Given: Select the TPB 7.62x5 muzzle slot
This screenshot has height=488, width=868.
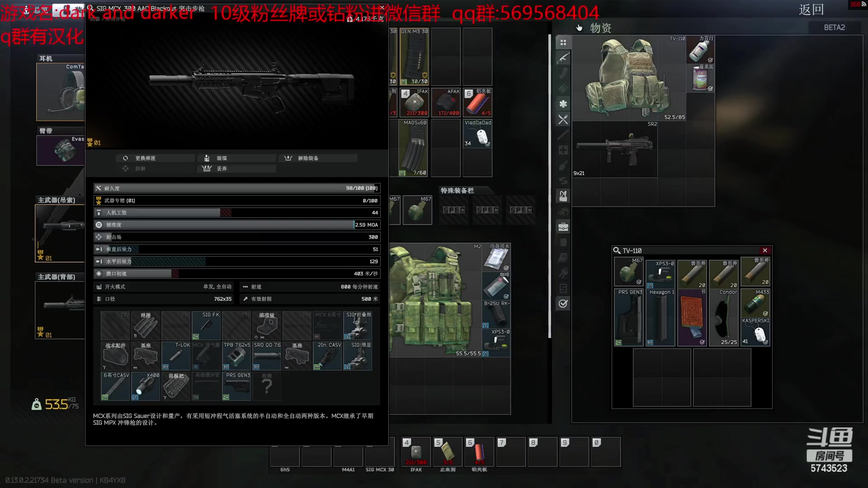Looking at the screenshot, I should point(236,356).
